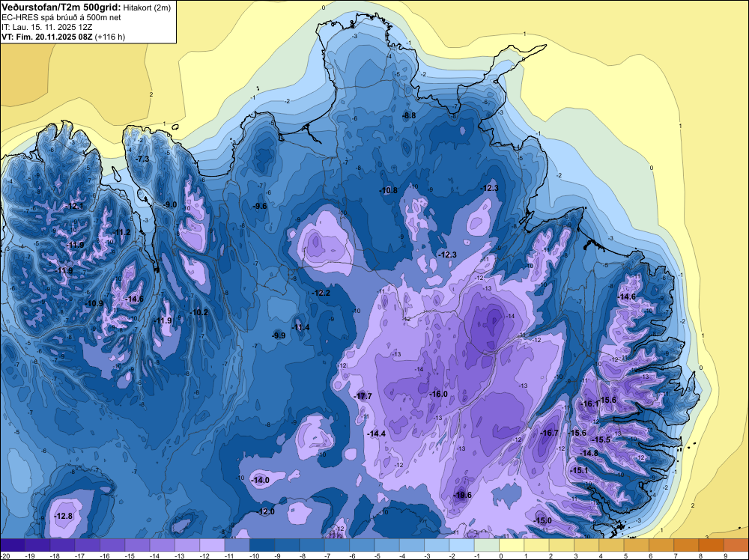
Task: Select the -10.2 temperature label
Action: click(199, 313)
